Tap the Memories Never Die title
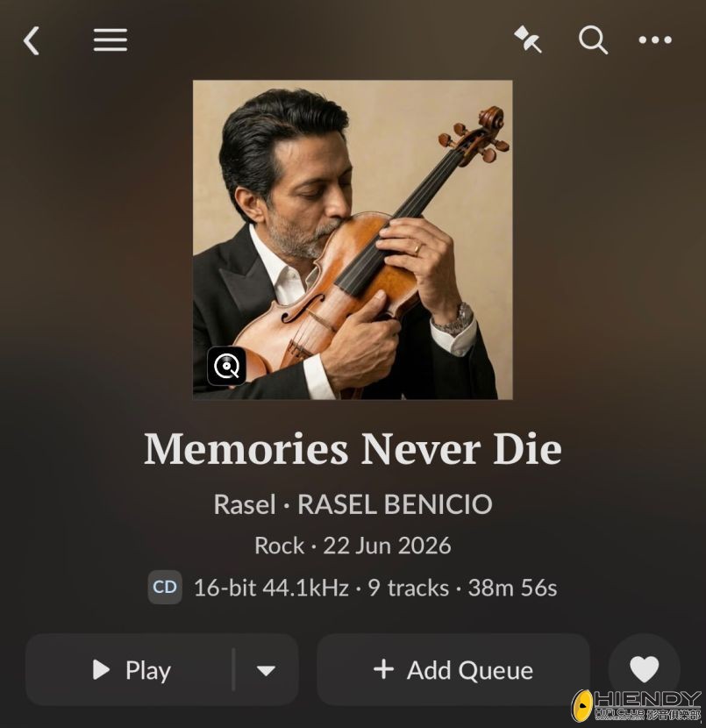The height and width of the screenshot is (728, 706). [353, 449]
